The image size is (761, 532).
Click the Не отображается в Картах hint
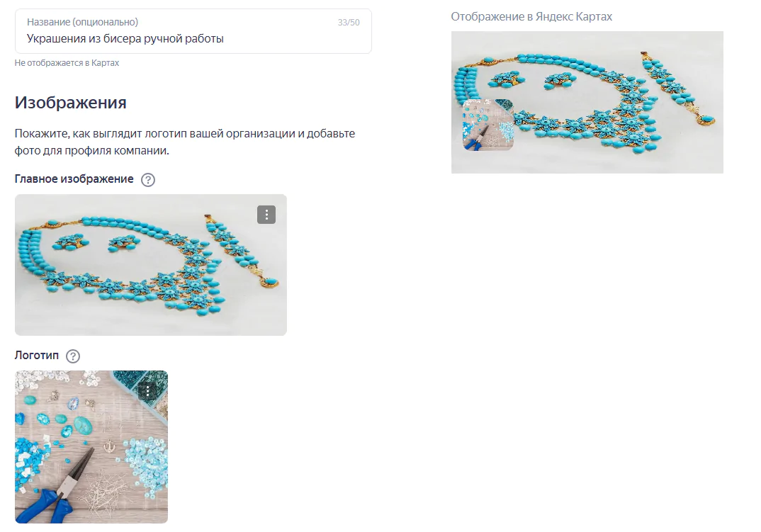tap(67, 62)
